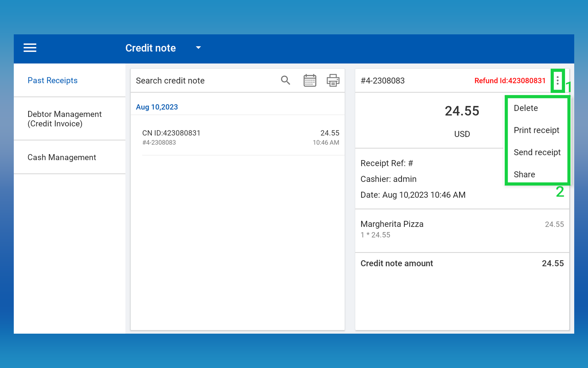Click receipt number #4-2308083 header
The image size is (588, 368).
click(383, 81)
